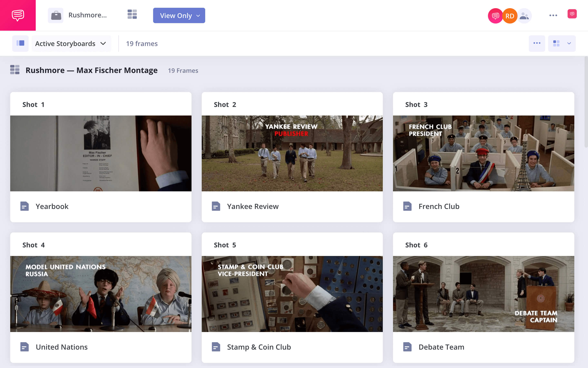Click the note icon beside Stamp & Coin Club
The height and width of the screenshot is (368, 588).
pyautogui.click(x=216, y=347)
